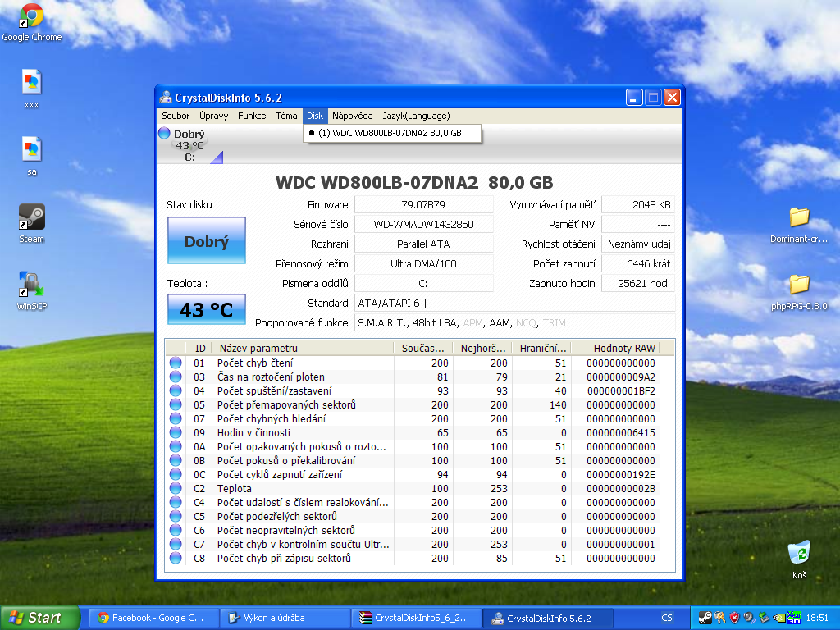Image resolution: width=840 pixels, height=630 pixels.
Task: Close the open Disk menu
Action: 315,116
